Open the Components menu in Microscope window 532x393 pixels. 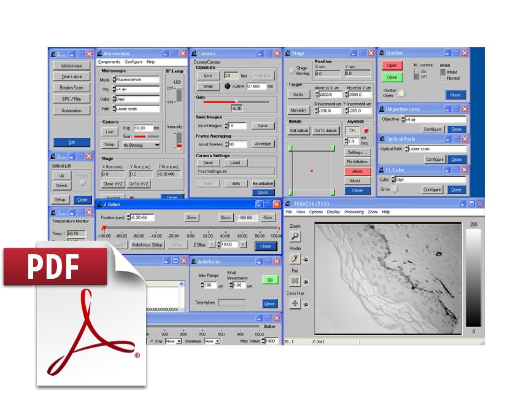[x=109, y=62]
